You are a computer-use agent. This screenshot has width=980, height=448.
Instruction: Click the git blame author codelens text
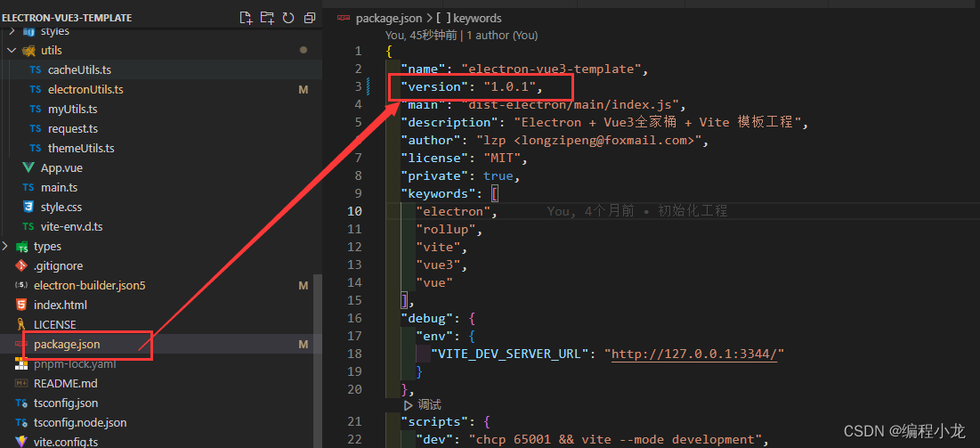(461, 36)
